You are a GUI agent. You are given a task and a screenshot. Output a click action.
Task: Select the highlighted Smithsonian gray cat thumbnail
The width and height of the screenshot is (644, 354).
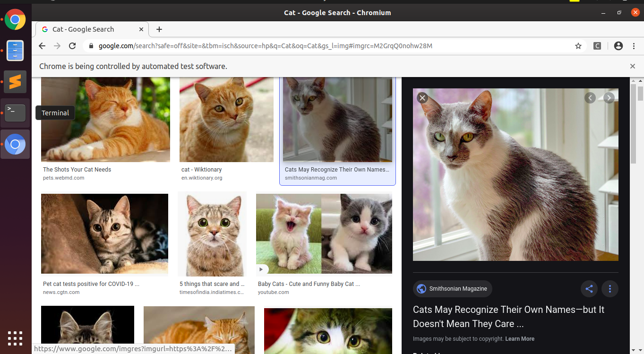point(337,120)
